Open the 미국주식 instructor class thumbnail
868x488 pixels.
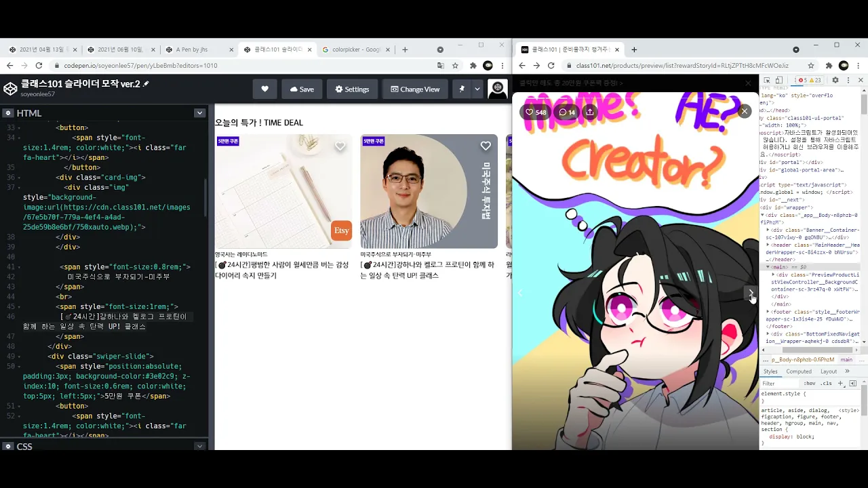pyautogui.click(x=429, y=191)
